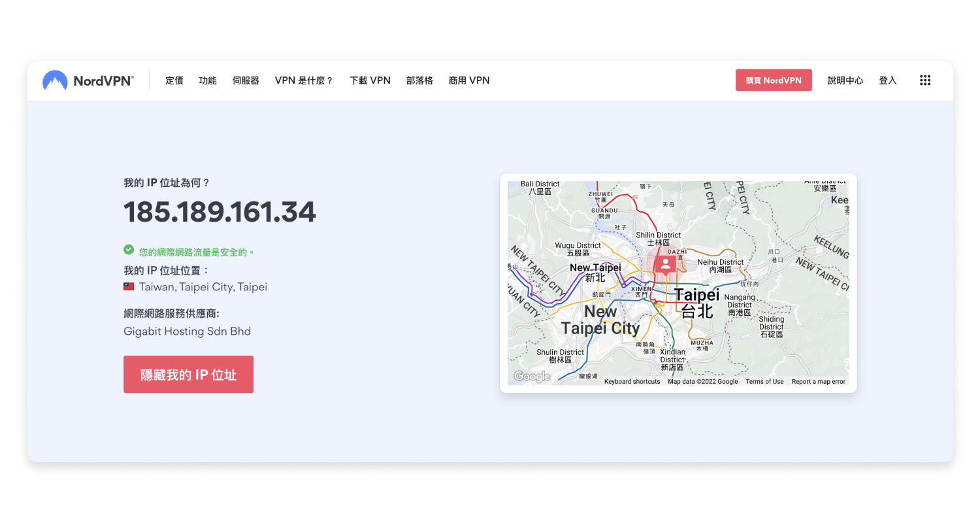The width and height of the screenshot is (980, 523).
Task: Click the 隱藏我的 IP 位址 button
Action: [188, 375]
